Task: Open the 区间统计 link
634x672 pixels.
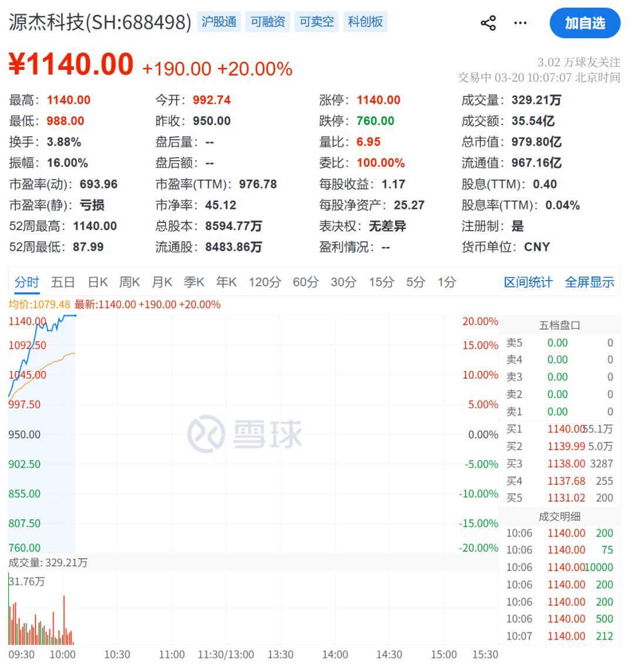Action: pyautogui.click(x=528, y=282)
